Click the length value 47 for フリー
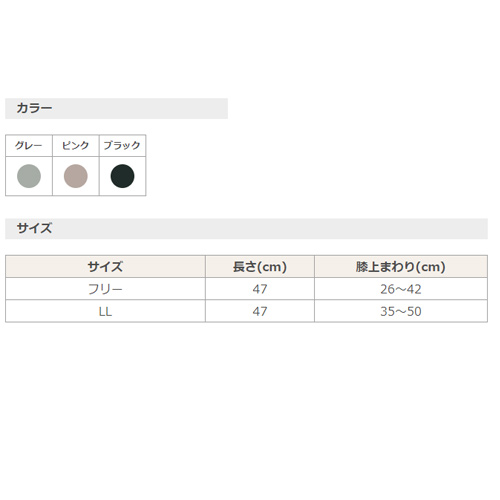500x500 pixels. coord(260,289)
